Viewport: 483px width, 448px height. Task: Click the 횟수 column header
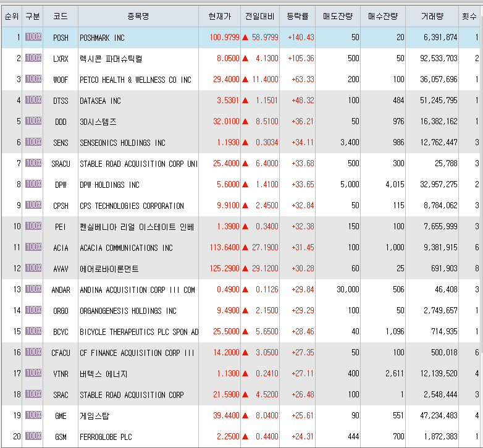(469, 16)
